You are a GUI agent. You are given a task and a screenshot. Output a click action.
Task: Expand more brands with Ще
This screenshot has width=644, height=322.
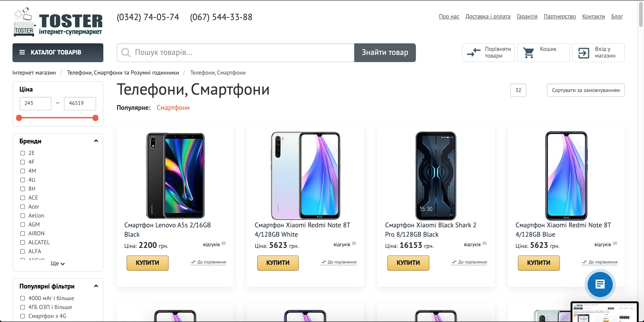pos(58,263)
